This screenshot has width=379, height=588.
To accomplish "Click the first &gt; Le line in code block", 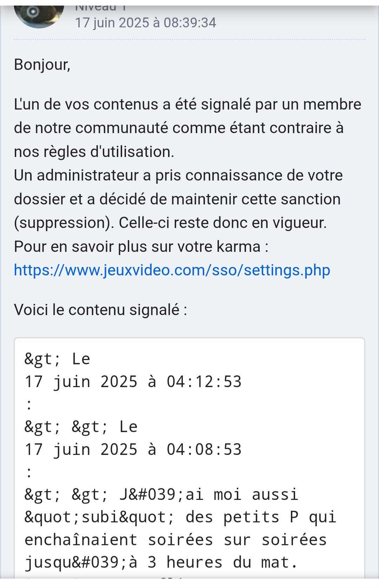I will (x=57, y=359).
